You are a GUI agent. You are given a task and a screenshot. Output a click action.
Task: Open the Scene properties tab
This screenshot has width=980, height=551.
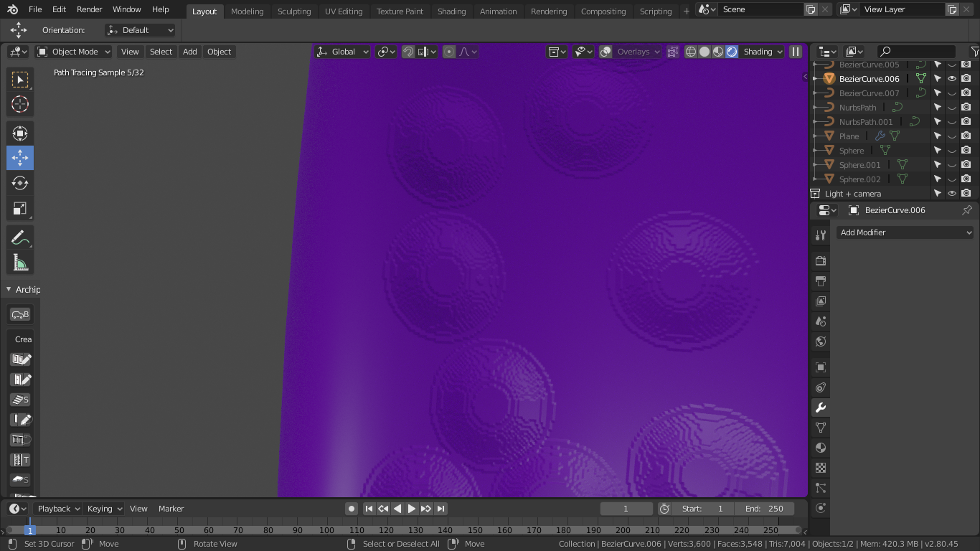pos(821,321)
